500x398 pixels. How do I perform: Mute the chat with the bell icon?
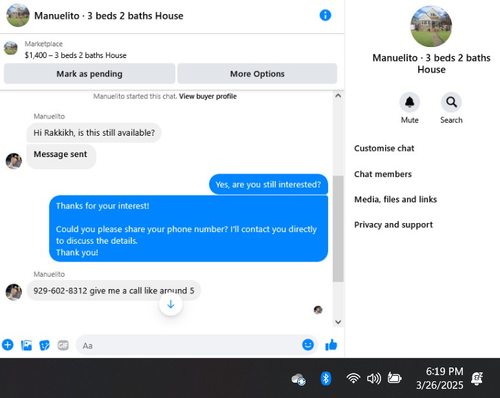(409, 102)
